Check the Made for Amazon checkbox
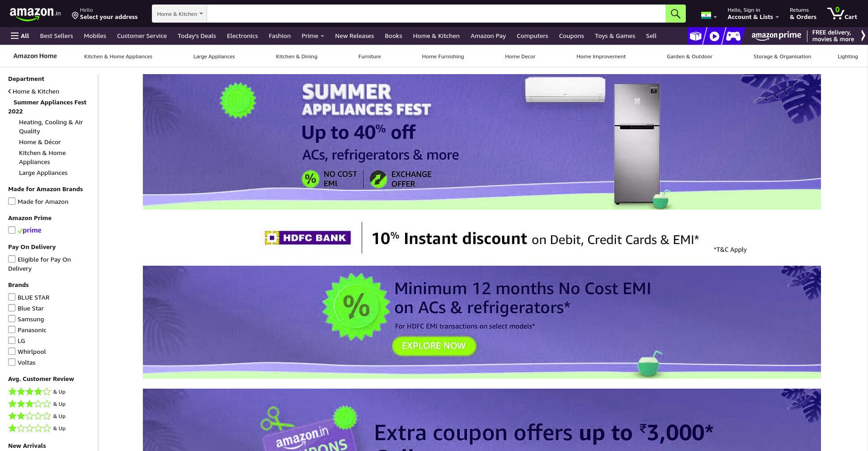Viewport: 868px width, 451px height. pos(12,202)
